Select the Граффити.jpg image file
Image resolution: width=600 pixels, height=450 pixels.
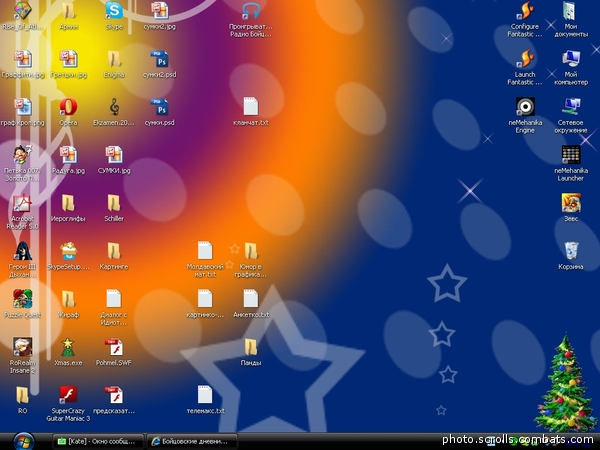click(23, 59)
